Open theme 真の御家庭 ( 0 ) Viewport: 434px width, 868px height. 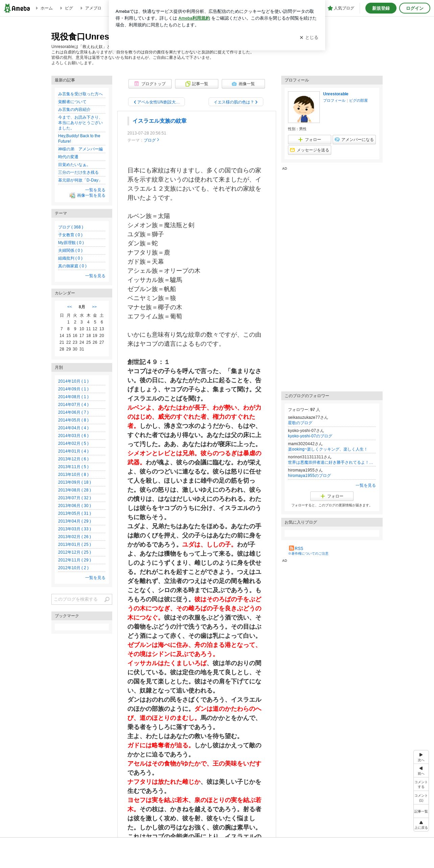[72, 266]
